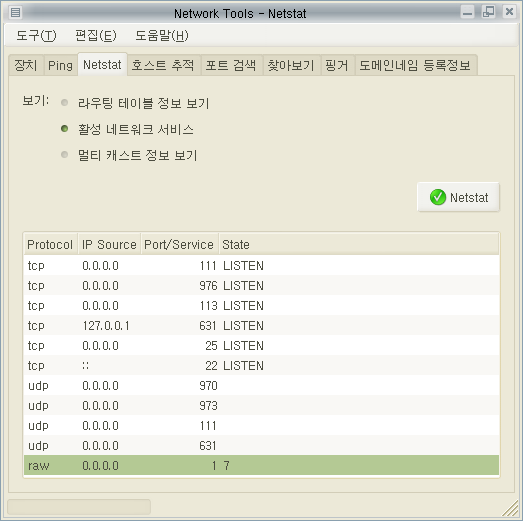This screenshot has height=521, width=523.
Task: Select the tcp row with port 976
Action: 262,286
